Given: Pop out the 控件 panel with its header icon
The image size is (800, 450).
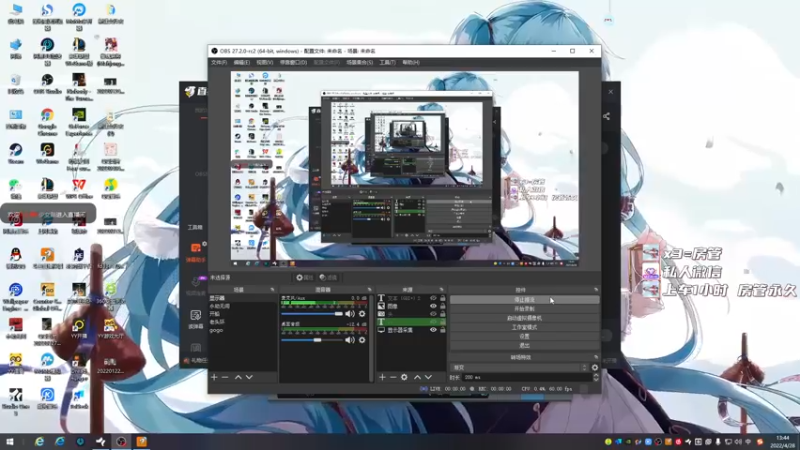Looking at the screenshot, I should click(596, 290).
